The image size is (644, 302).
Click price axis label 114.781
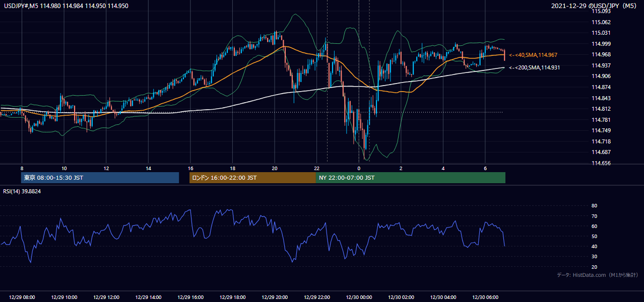[x=601, y=120]
